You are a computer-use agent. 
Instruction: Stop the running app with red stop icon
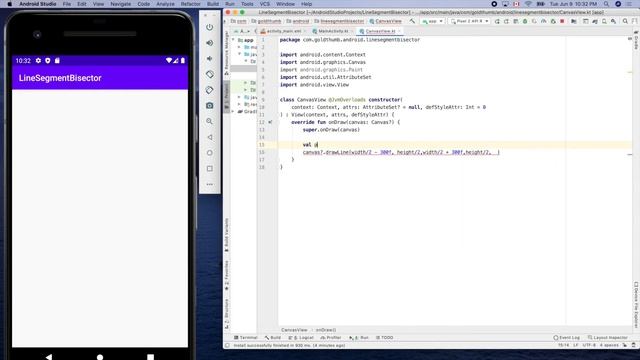(562, 21)
